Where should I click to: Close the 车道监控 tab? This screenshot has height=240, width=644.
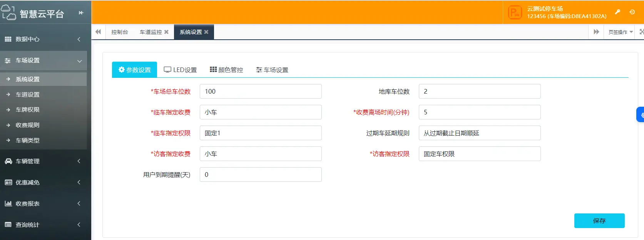pos(166,32)
